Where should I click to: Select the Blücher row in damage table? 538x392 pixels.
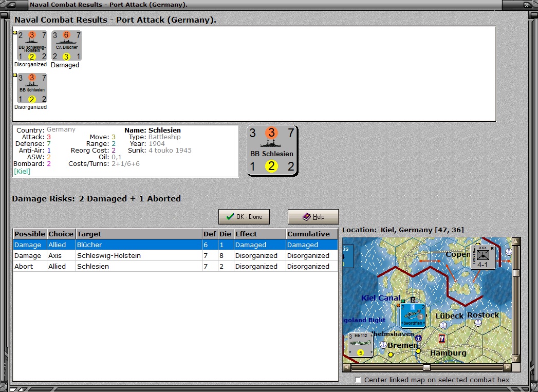[x=175, y=245]
